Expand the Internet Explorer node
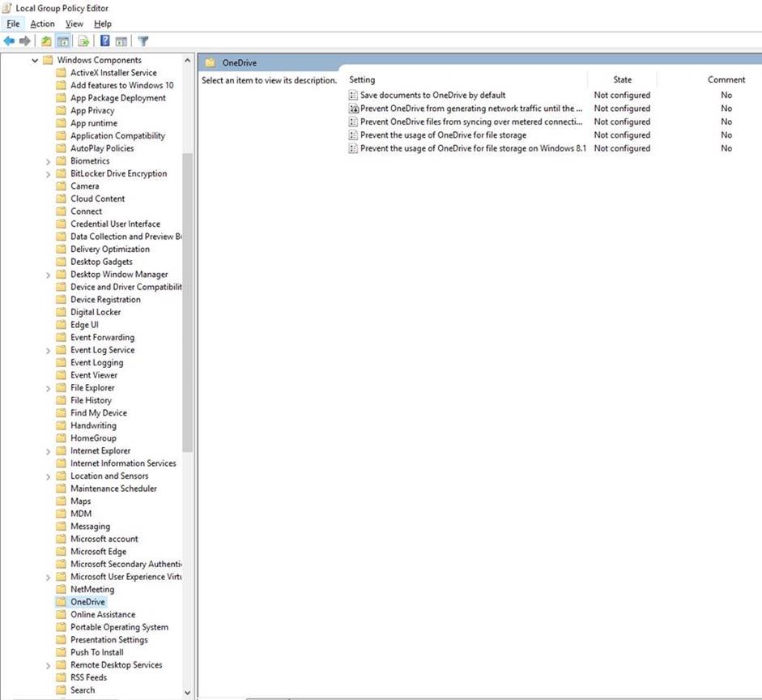Screen dimensions: 762x700 point(48,451)
